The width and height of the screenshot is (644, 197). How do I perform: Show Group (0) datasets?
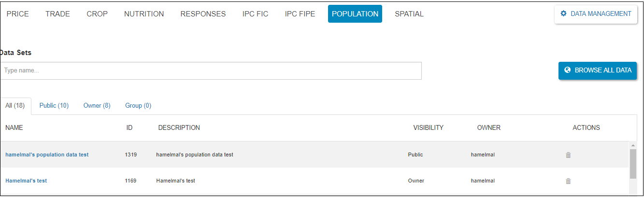pyautogui.click(x=138, y=106)
